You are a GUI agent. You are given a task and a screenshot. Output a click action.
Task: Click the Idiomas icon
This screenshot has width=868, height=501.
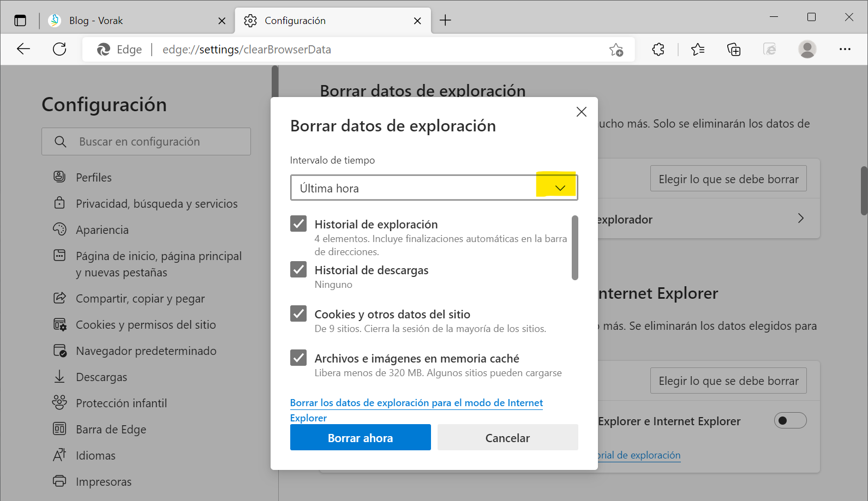coord(59,455)
